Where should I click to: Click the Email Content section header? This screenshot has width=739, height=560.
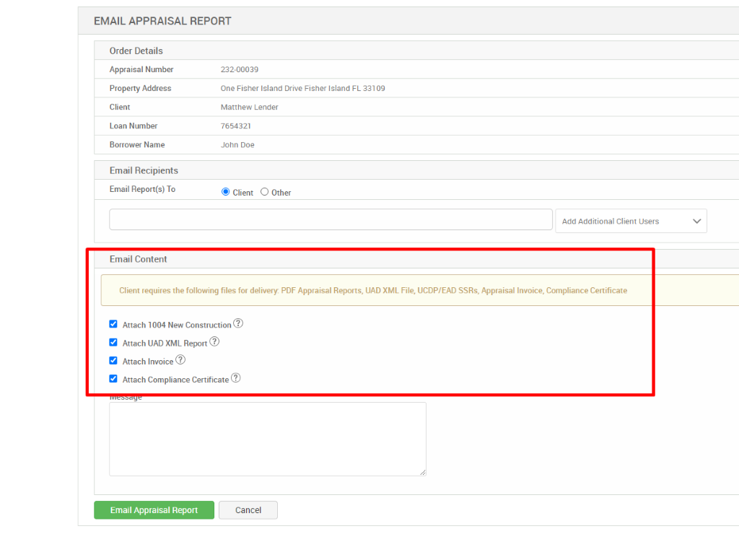[x=138, y=259]
